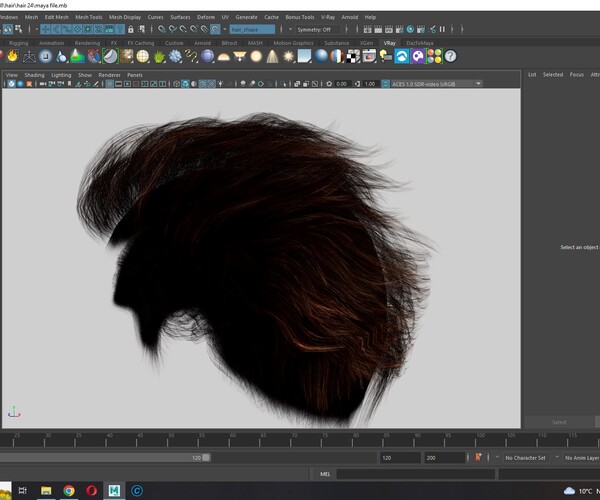Screen dimensions: 600x500
Task: Open the Deform menu
Action: coord(206,17)
